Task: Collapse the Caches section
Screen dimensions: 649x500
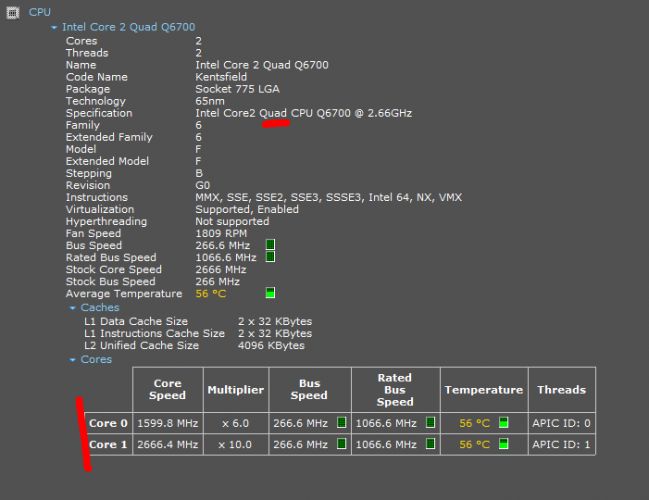Action: coord(72,308)
